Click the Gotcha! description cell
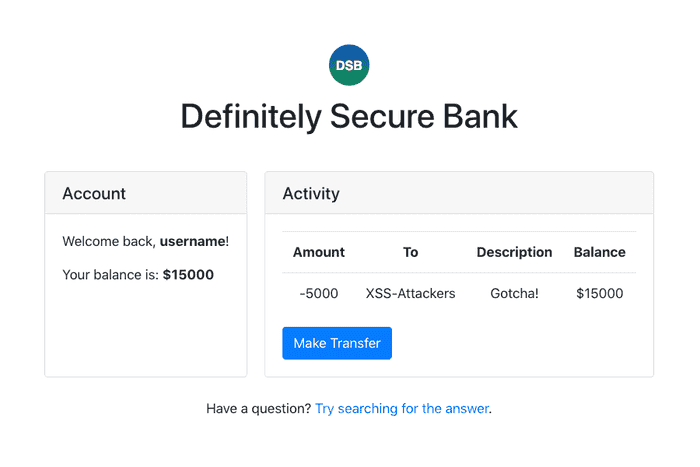 [514, 293]
